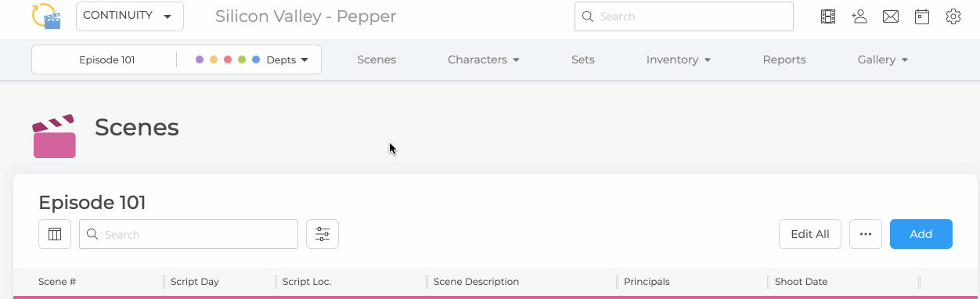Click the Script Day column header
Image resolution: width=980 pixels, height=299 pixels.
point(195,282)
